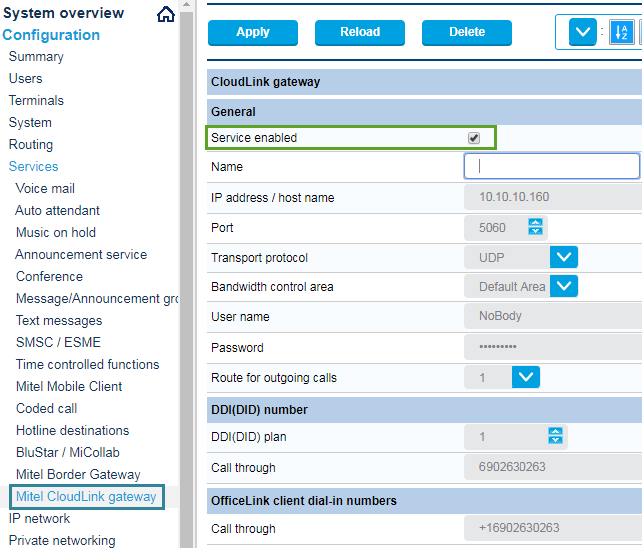Open the Configuration section link
The height and width of the screenshot is (548, 642).
click(51, 35)
